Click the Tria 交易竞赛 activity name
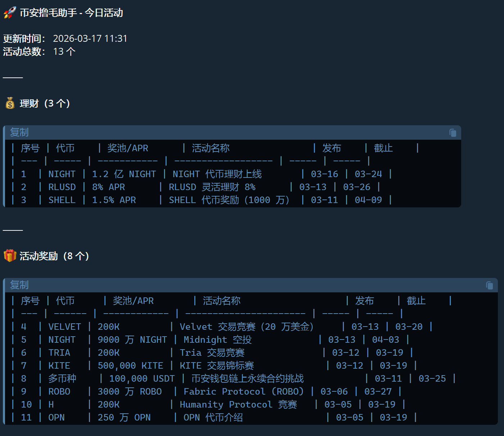Screen dimensions: 504x436 pos(212,353)
